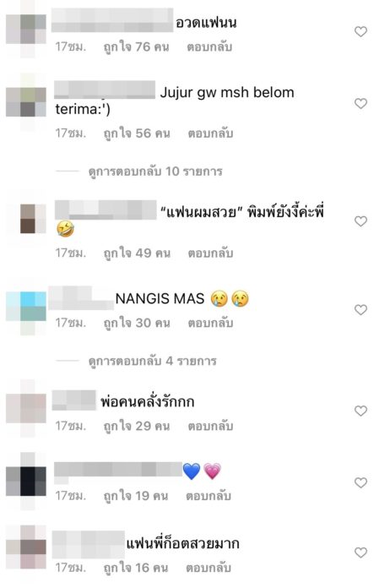Open the "ถูกใจ 16 คน" likes list

[x=136, y=568]
